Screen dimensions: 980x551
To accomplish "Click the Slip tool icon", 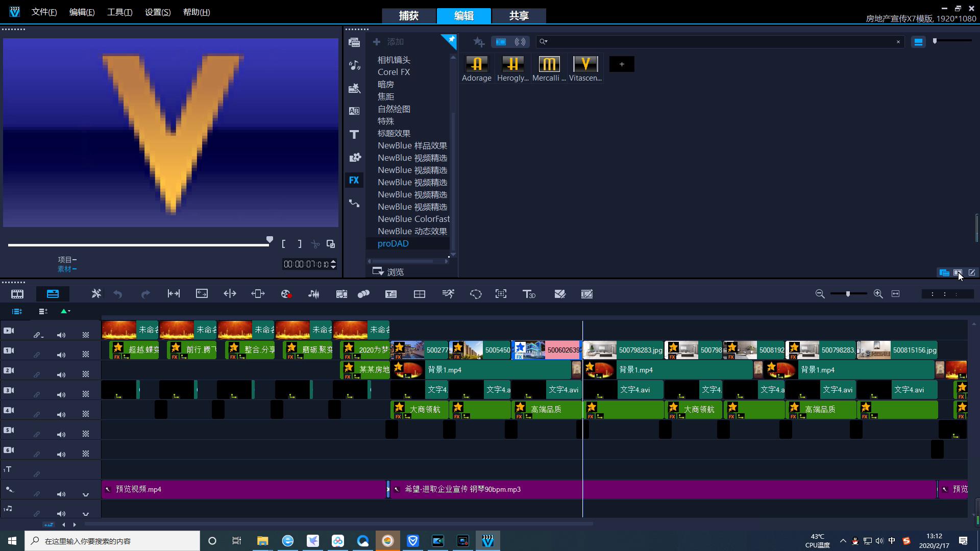I will click(174, 294).
